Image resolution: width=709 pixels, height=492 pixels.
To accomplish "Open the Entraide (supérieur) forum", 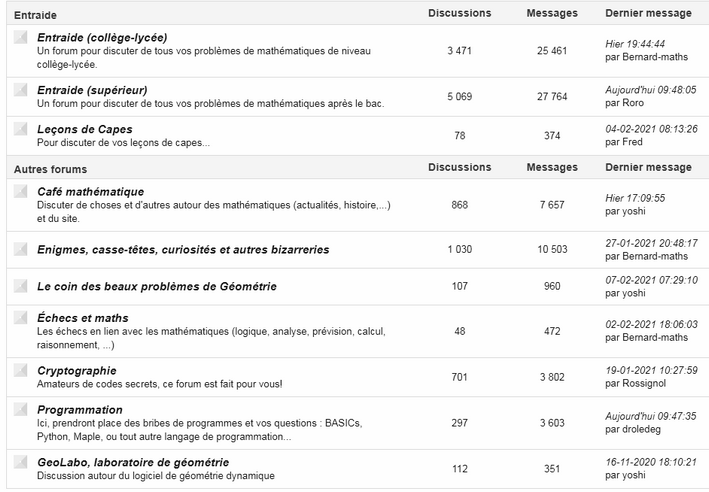I will (92, 90).
